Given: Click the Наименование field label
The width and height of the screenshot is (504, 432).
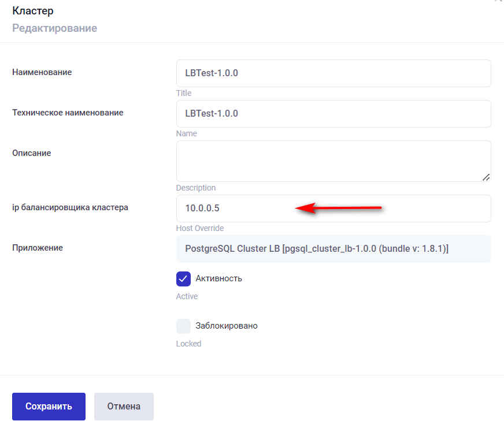Looking at the screenshot, I should click(42, 72).
